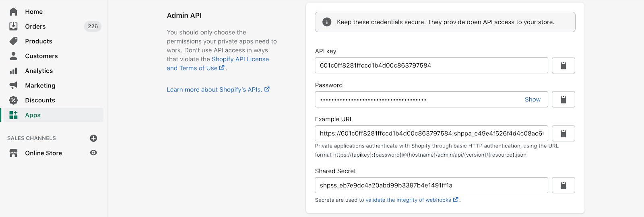The height and width of the screenshot is (217, 644).
Task: Open Orders in the sidebar
Action: pos(35,27)
